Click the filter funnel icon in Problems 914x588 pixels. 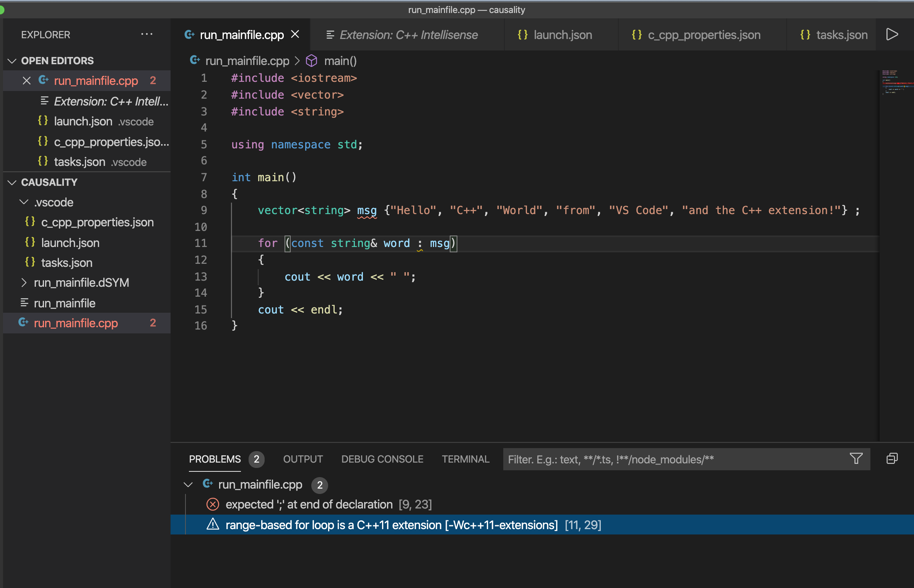[x=856, y=458]
